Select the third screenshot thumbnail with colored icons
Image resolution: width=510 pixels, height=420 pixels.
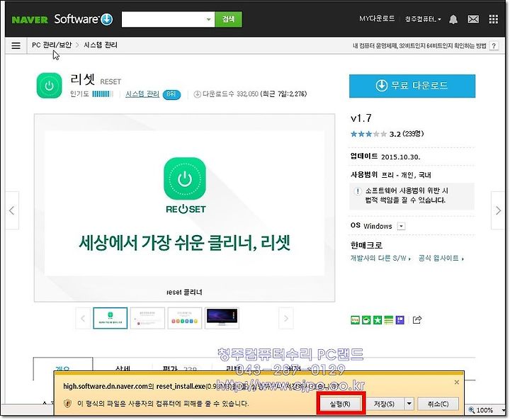pyautogui.click(x=185, y=318)
